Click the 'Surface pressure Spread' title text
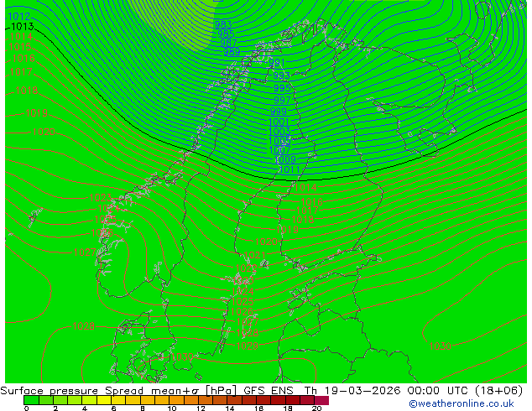Viewport: 532px width, 411px height. 71,391
